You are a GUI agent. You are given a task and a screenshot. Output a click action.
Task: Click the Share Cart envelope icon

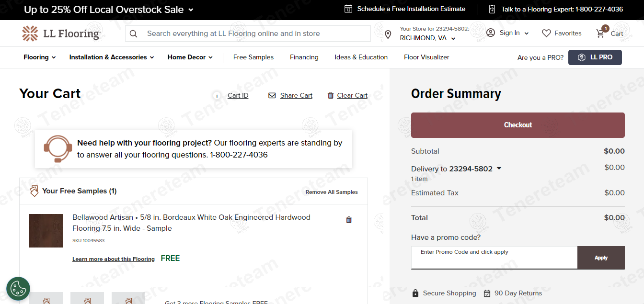pyautogui.click(x=272, y=95)
